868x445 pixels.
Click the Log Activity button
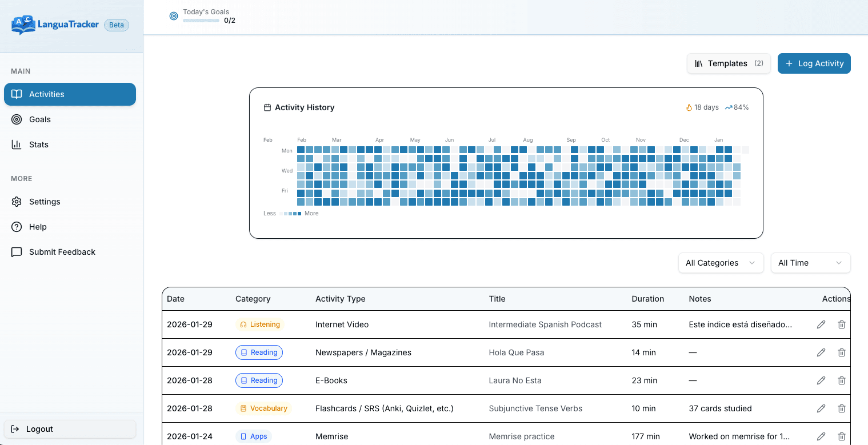[x=814, y=63]
